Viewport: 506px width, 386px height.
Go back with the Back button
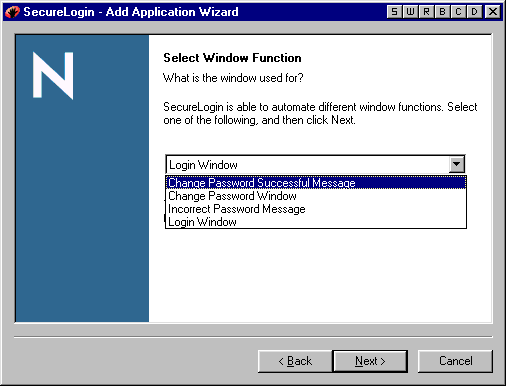[295, 361]
